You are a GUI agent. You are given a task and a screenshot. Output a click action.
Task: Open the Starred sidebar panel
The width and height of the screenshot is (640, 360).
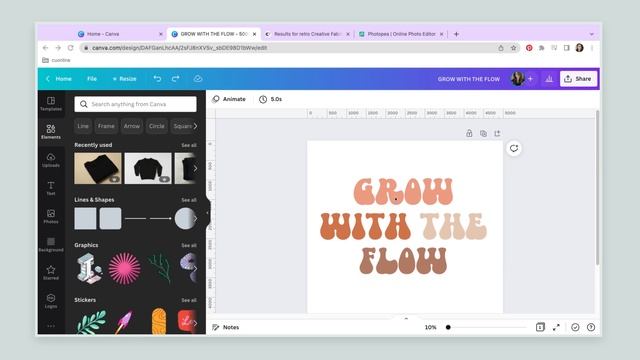point(51,273)
